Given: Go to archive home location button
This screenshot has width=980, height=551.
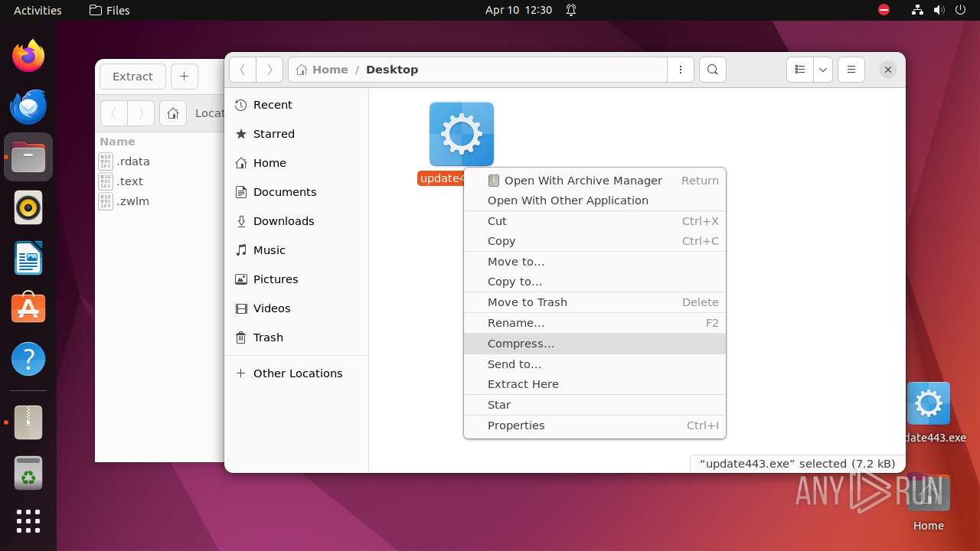Looking at the screenshot, I should click(173, 114).
